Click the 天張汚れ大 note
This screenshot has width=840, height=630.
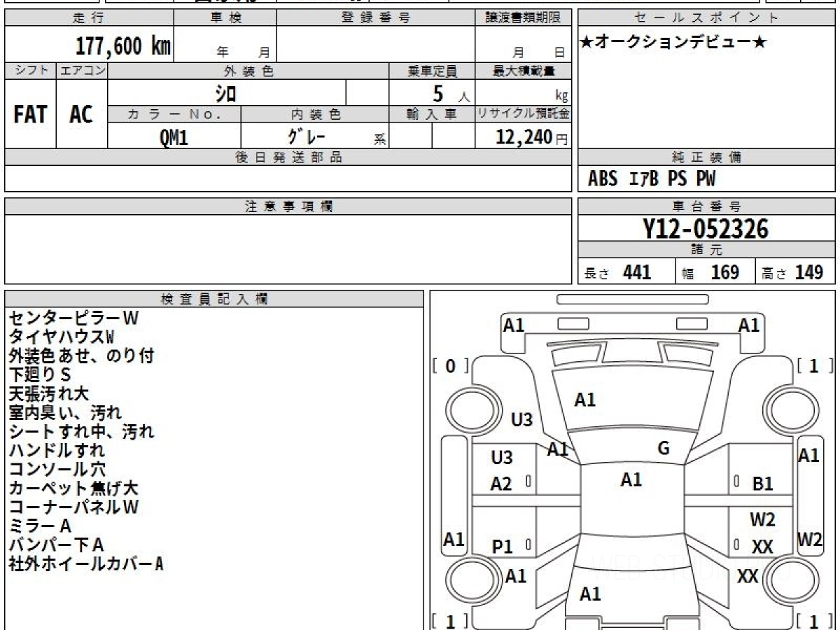(49, 393)
